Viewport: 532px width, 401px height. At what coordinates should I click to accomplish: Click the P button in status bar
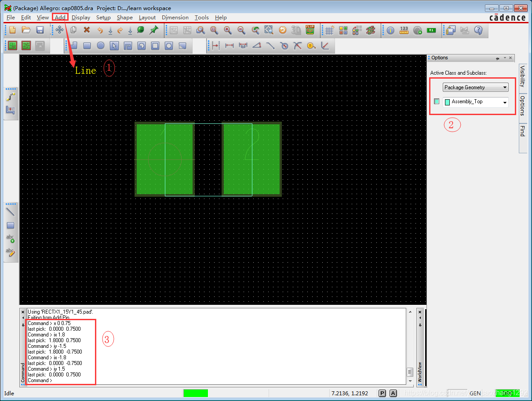tap(383, 393)
